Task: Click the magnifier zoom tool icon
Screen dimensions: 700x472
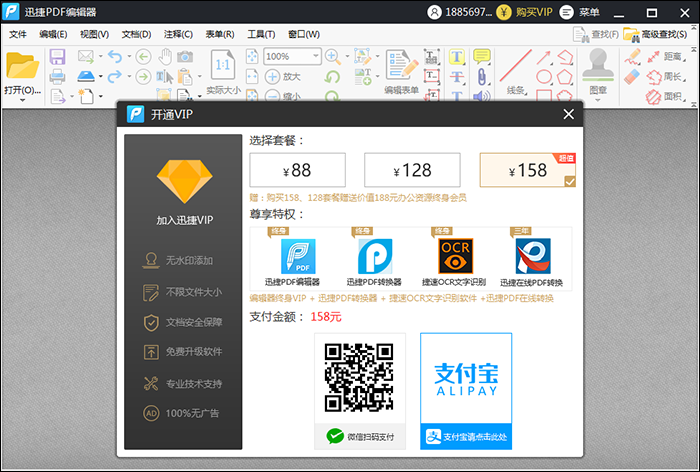Action: coord(333,56)
